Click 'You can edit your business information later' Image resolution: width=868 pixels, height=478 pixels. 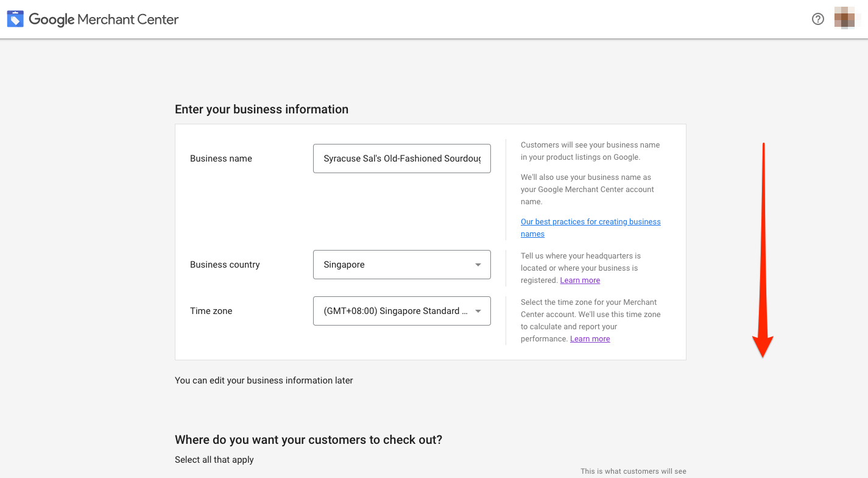click(264, 380)
